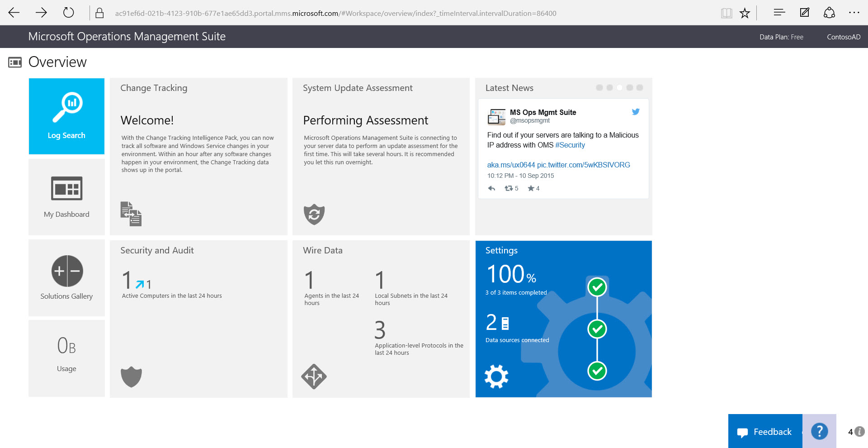Image resolution: width=868 pixels, height=448 pixels.
Task: Refresh the page with the reload icon
Action: (x=68, y=13)
